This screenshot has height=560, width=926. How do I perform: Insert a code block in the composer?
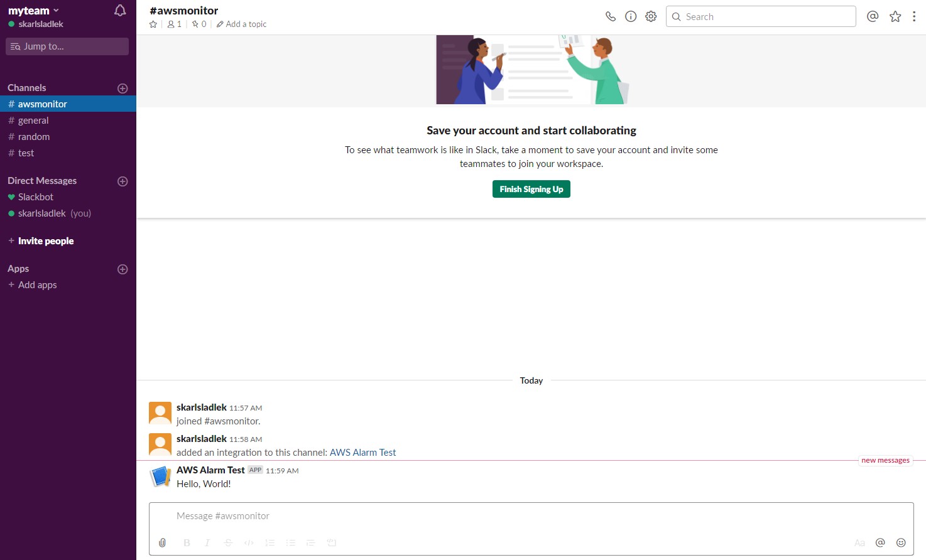point(332,543)
